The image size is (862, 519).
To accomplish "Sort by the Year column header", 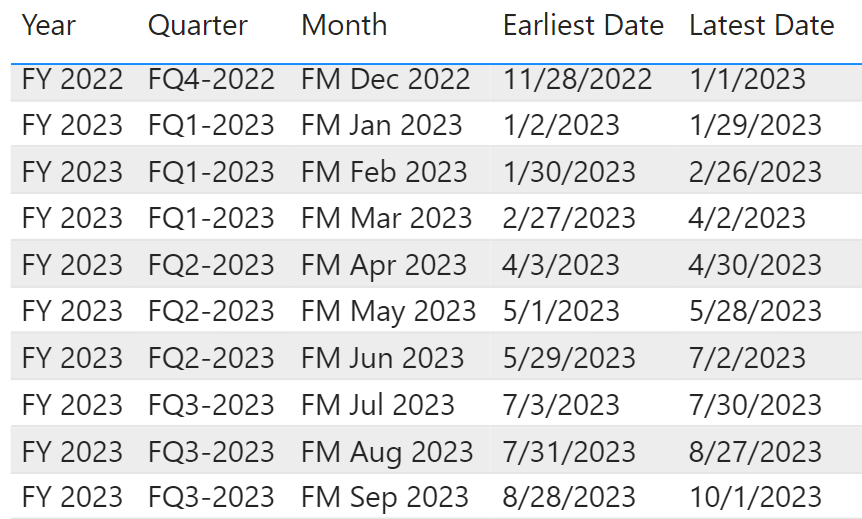I will click(48, 25).
